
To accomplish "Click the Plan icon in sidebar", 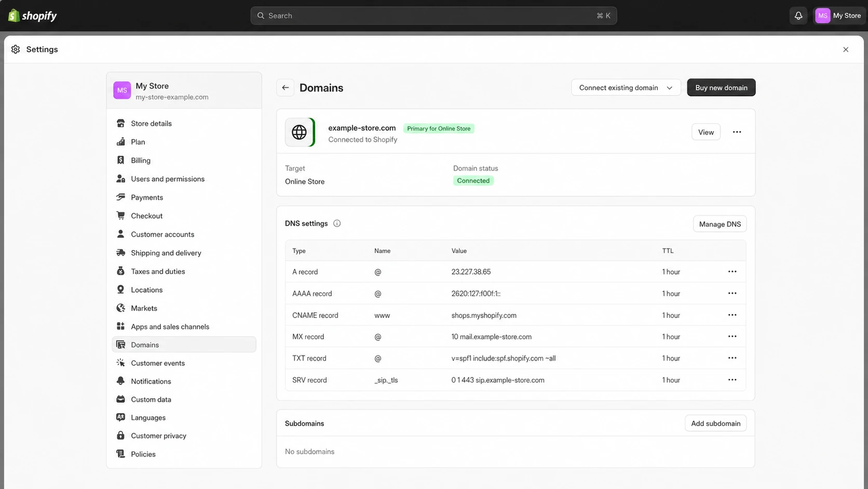I will point(120,142).
